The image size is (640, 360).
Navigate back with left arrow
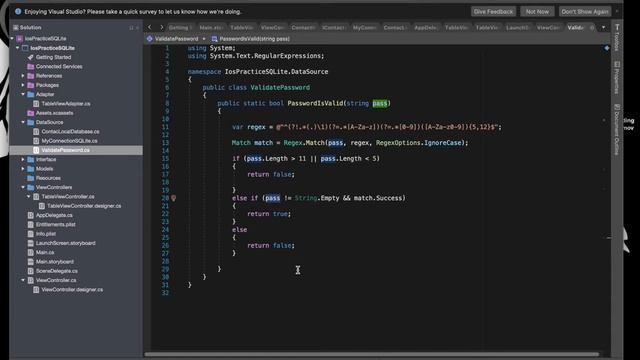point(150,27)
